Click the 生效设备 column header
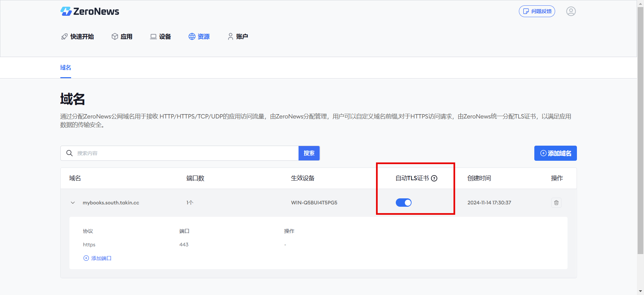The height and width of the screenshot is (295, 644). click(x=303, y=178)
